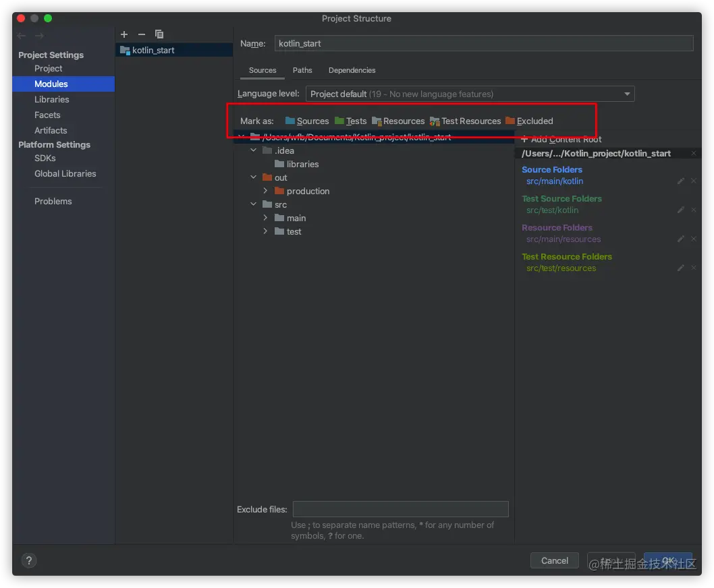714x588 pixels.
Task: Select the kotlin_start module in list
Action: pos(174,50)
